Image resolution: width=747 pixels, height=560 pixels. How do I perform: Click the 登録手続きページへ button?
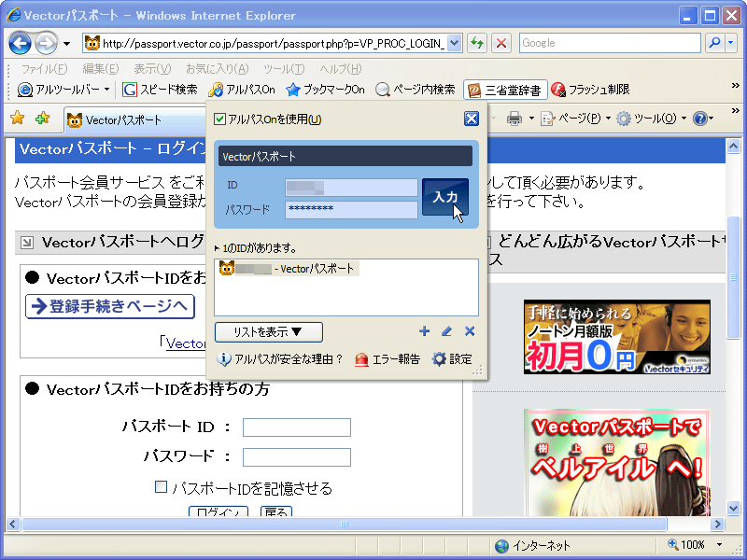click(x=110, y=306)
